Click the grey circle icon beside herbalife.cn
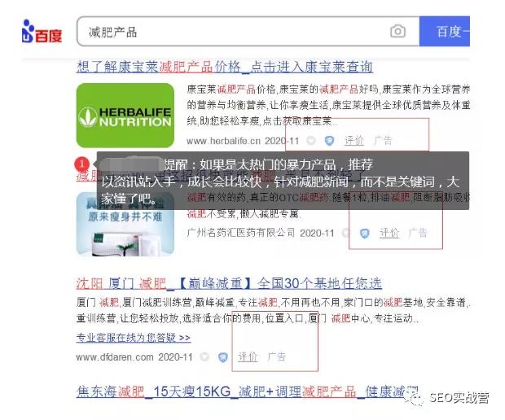Image resolution: width=505 pixels, height=420 pixels. (x=311, y=141)
